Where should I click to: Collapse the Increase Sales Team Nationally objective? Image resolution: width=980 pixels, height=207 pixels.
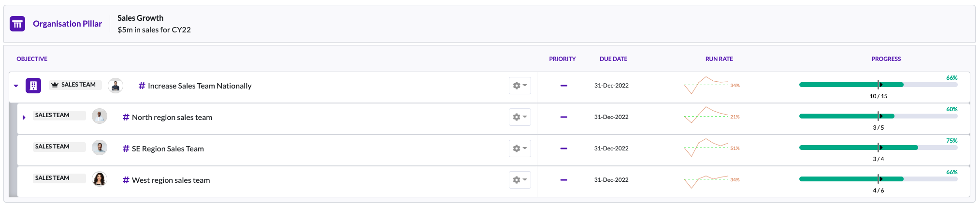coord(16,86)
